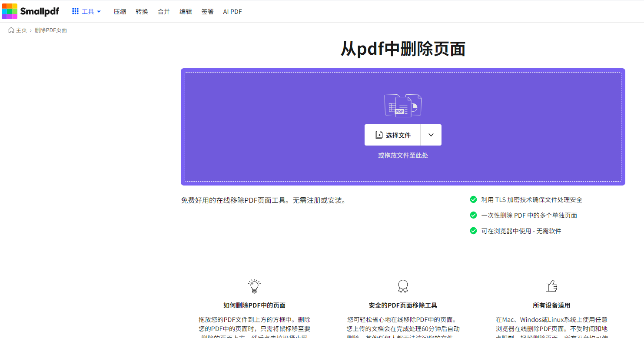The image size is (644, 338).
Task: Click the 删除PDF页面 breadcrumb link
Action: point(51,30)
